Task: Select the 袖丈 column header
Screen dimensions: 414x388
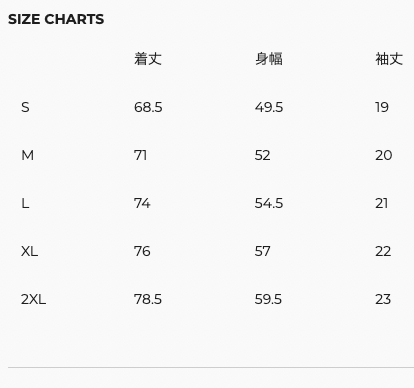Action: click(389, 59)
